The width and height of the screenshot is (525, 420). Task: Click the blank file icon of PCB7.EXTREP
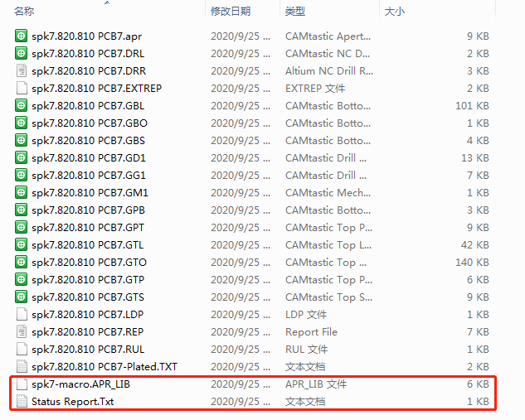21,88
